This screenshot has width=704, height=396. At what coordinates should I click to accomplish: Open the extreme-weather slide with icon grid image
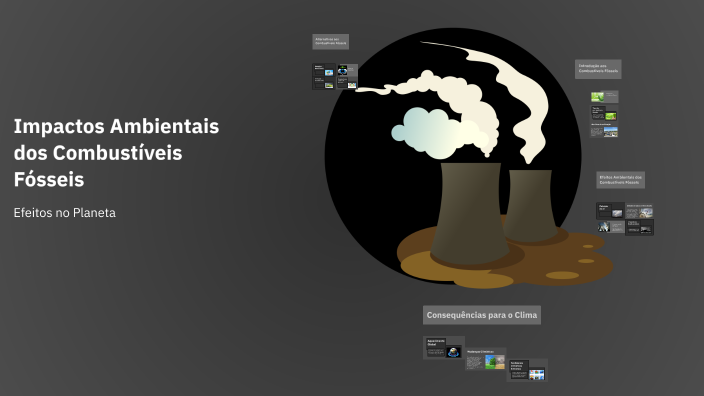[x=527, y=370]
